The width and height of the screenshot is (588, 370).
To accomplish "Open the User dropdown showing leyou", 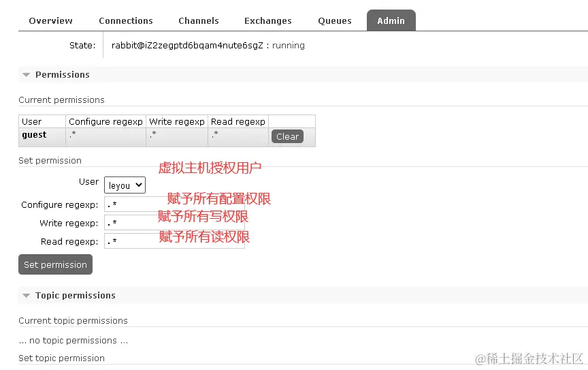I will click(x=125, y=185).
